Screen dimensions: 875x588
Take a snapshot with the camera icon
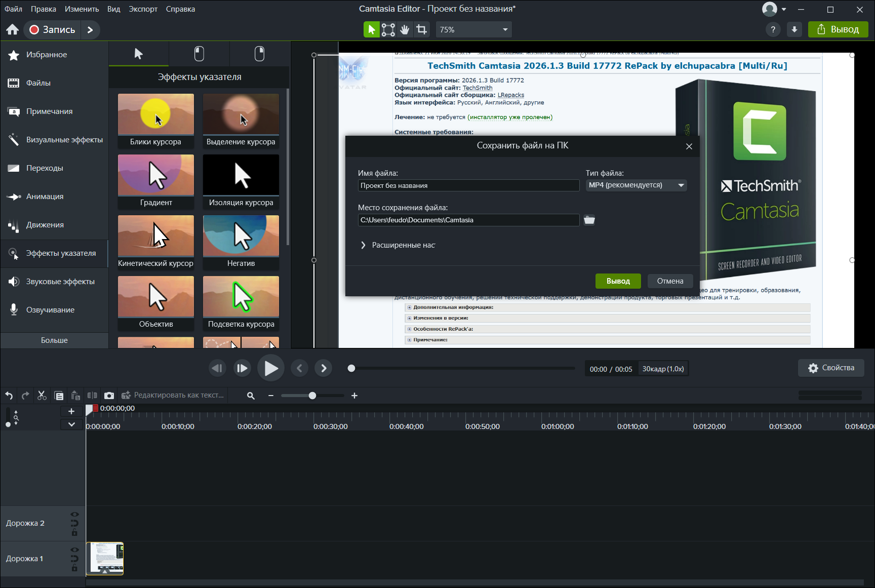(x=109, y=396)
